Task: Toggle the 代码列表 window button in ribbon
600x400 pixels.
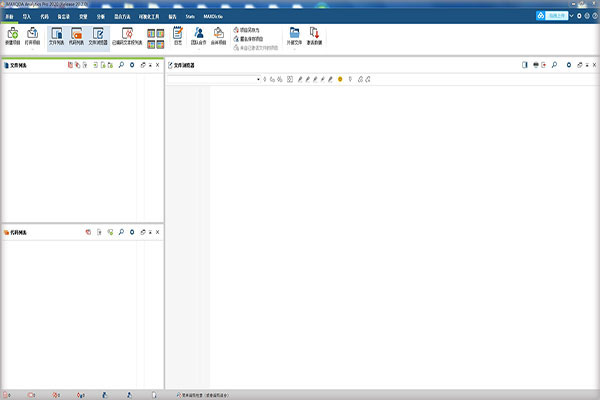Action: pos(77,36)
